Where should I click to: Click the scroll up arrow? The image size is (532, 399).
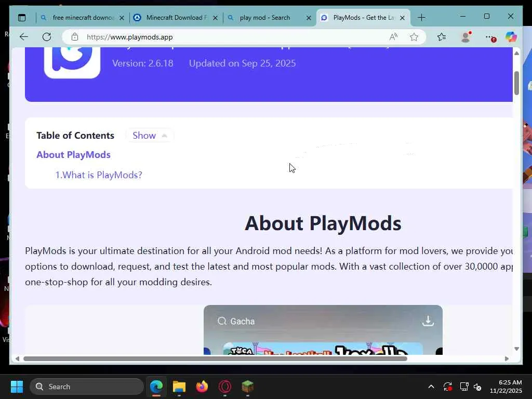(517, 54)
